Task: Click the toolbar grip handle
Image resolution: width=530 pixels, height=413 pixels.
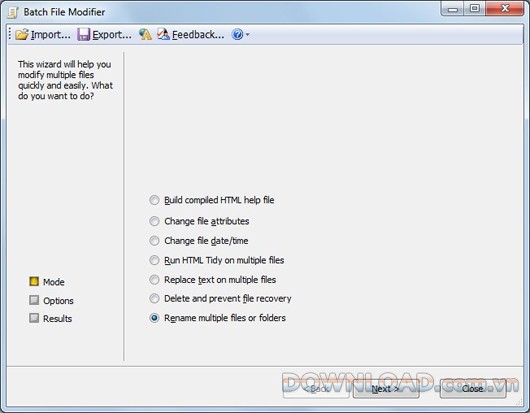Action: pyautogui.click(x=10, y=34)
